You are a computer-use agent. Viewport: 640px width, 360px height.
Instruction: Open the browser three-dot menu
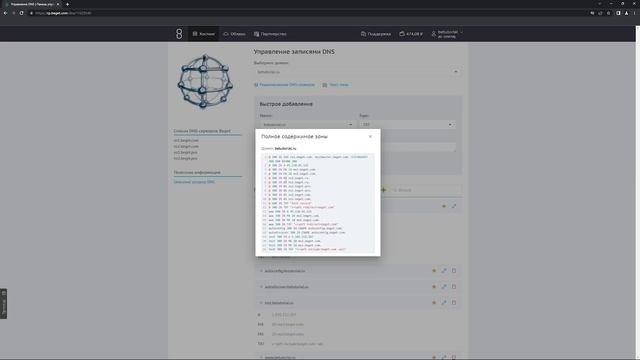pos(635,13)
